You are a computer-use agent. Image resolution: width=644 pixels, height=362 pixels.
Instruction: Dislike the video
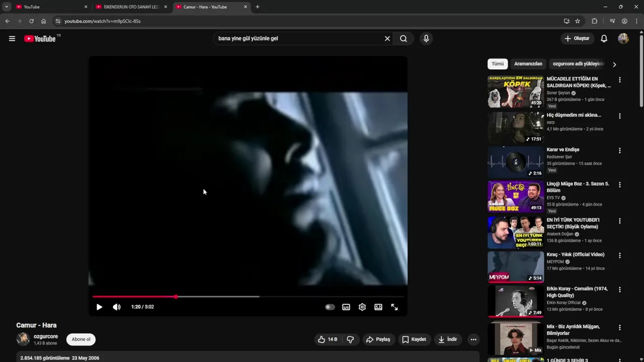350,339
